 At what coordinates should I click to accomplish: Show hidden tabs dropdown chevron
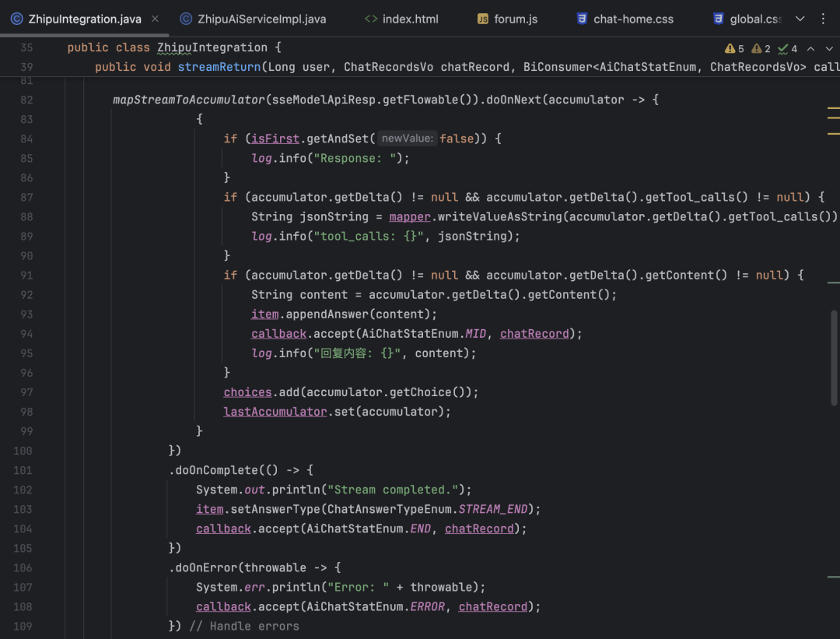[800, 19]
